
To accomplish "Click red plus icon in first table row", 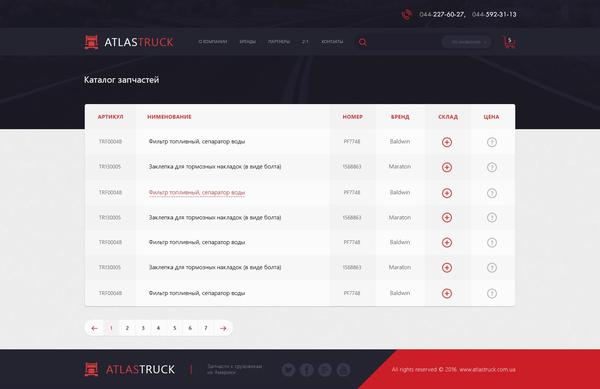I will [x=447, y=142].
